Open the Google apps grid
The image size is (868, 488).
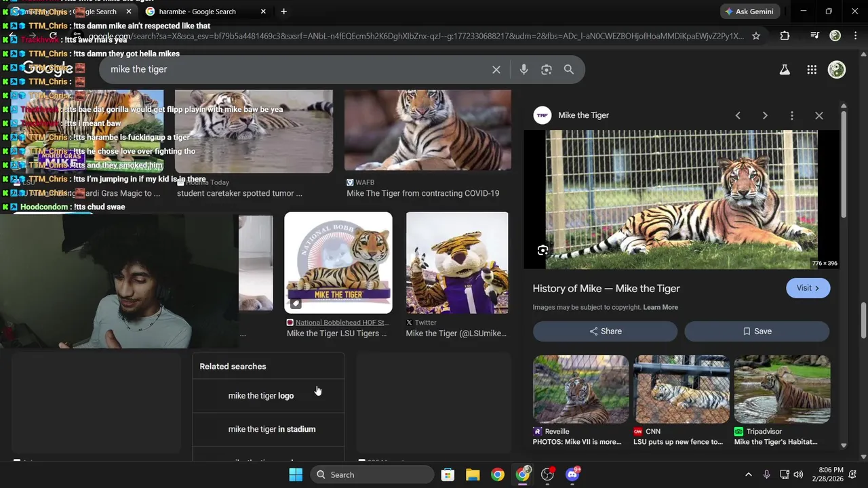812,70
